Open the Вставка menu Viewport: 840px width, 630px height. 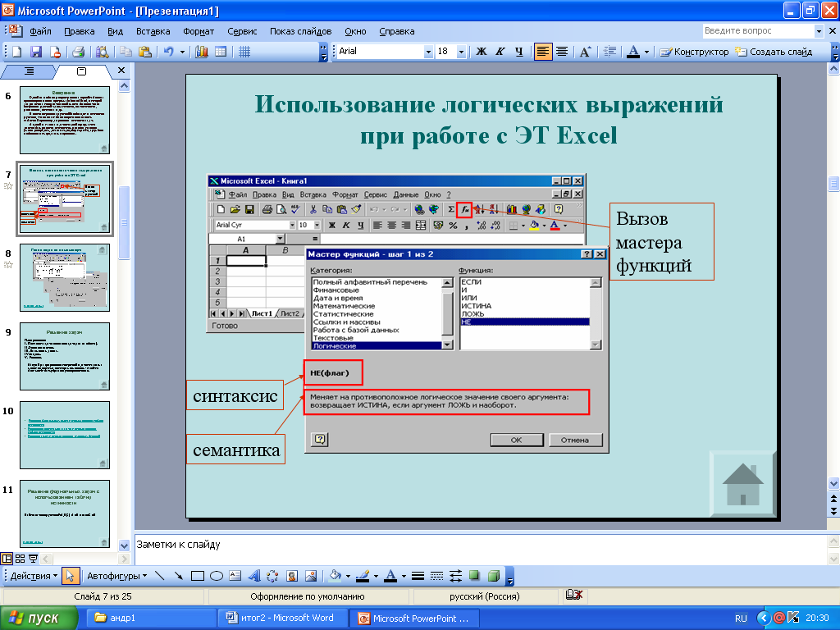[153, 31]
